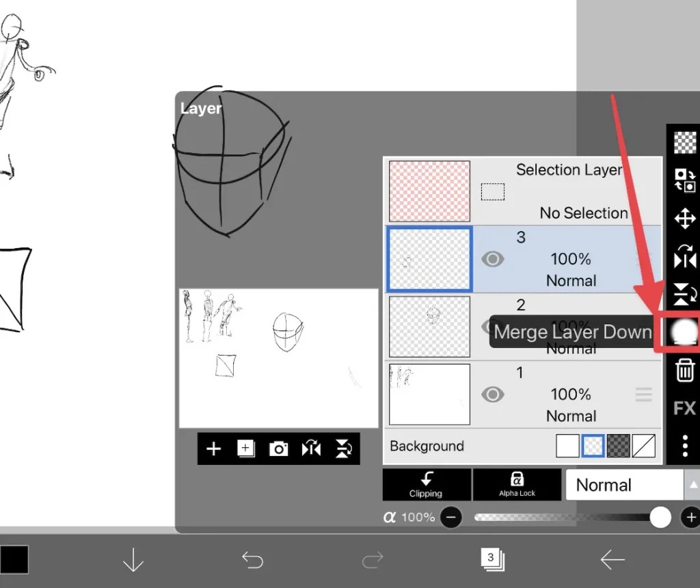Image resolution: width=700 pixels, height=588 pixels.
Task: Hide layer 3 using its eye toggle
Action: 493,259
